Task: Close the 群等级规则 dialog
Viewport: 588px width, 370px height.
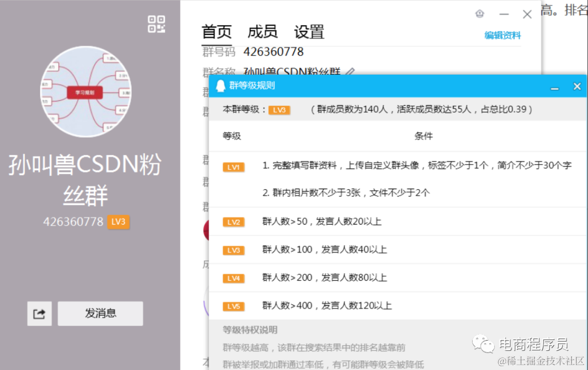Action: pyautogui.click(x=577, y=86)
